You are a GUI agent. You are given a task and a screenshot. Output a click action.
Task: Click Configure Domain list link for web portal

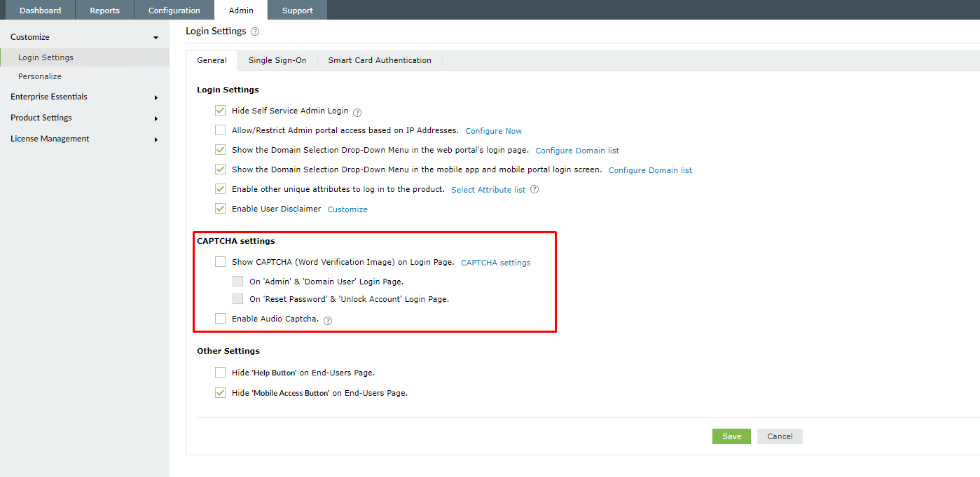pos(577,151)
